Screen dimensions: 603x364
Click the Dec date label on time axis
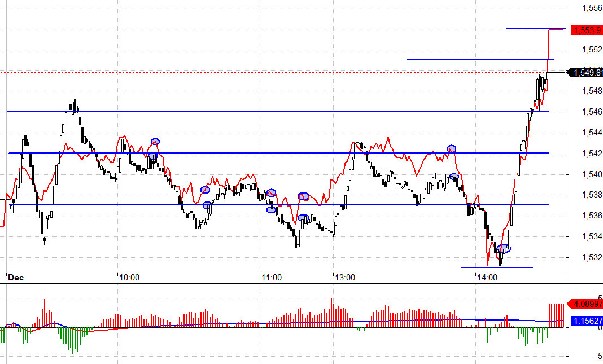click(15, 278)
